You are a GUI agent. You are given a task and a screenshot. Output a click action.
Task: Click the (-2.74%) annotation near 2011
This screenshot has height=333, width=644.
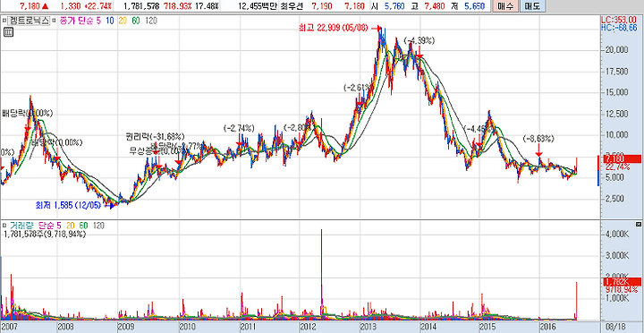tap(239, 128)
